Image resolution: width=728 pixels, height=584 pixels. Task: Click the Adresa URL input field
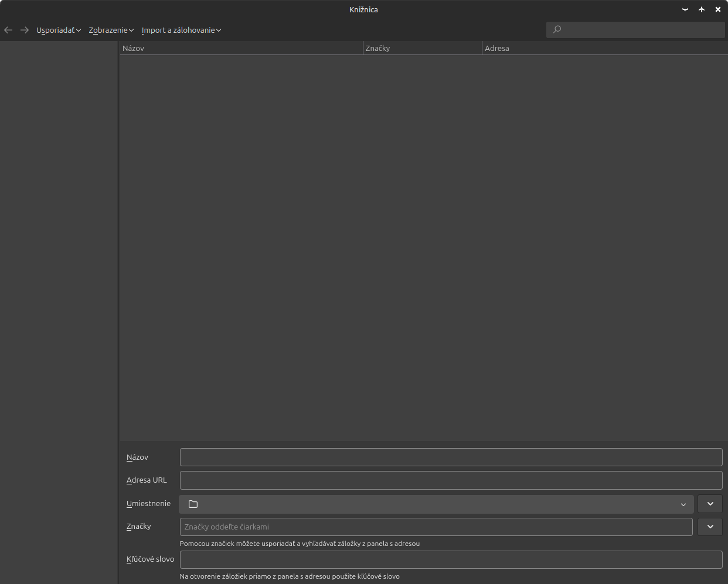(x=451, y=480)
